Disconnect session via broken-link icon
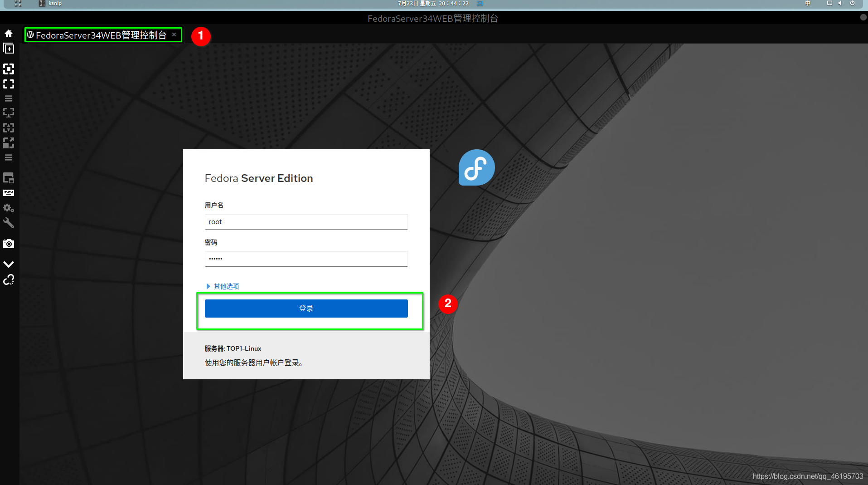This screenshot has height=485, width=868. click(x=9, y=280)
